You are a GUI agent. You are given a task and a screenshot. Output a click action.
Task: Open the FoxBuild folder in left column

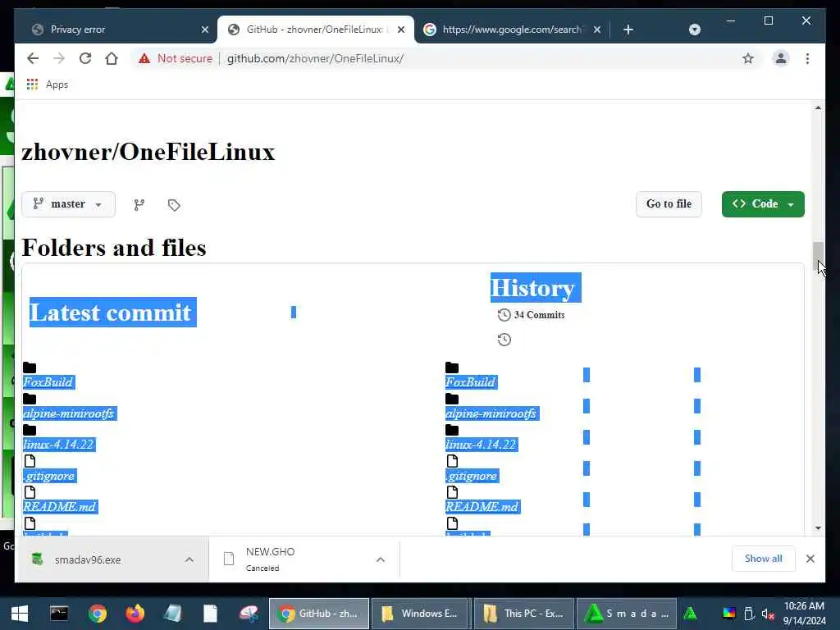click(48, 382)
